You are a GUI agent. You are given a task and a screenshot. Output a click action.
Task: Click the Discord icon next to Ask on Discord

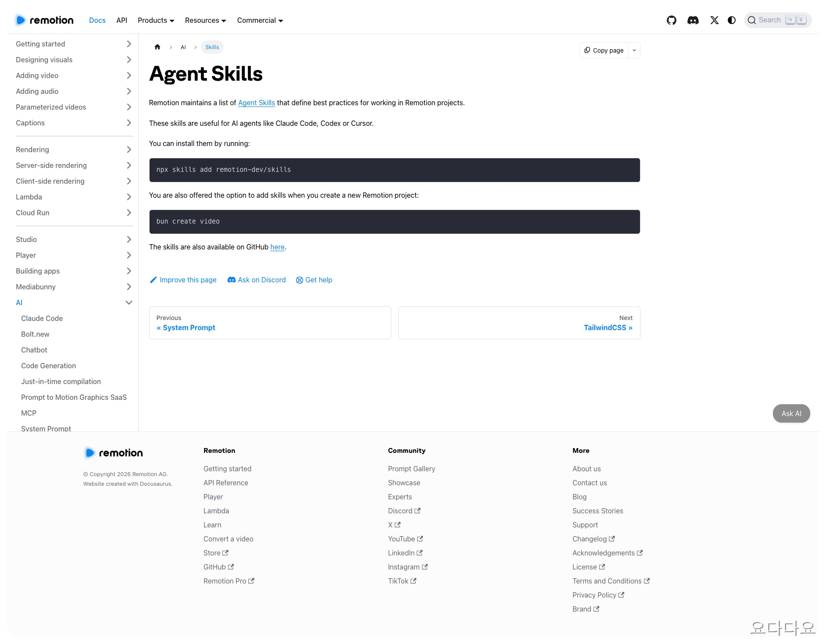pos(231,280)
